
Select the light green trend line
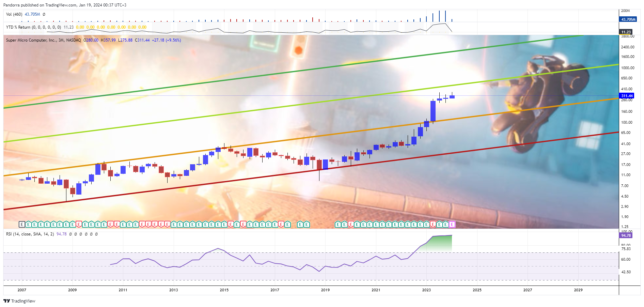click(311, 103)
